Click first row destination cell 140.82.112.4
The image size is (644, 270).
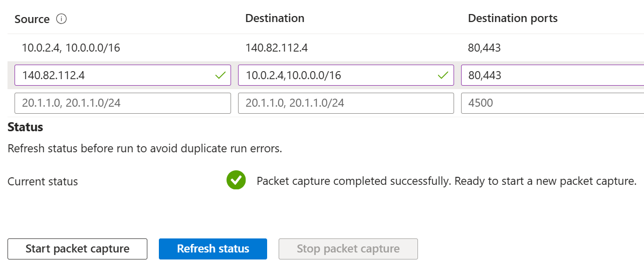277,48
